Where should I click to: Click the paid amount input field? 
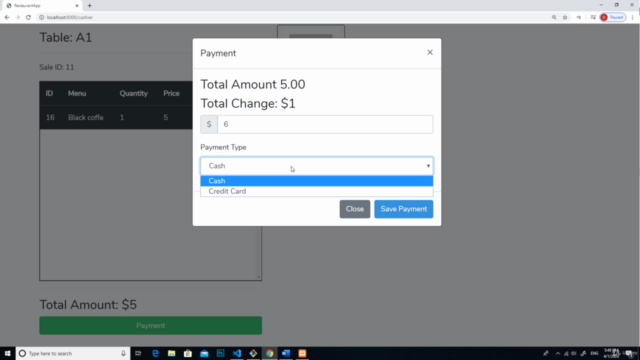[325, 124]
